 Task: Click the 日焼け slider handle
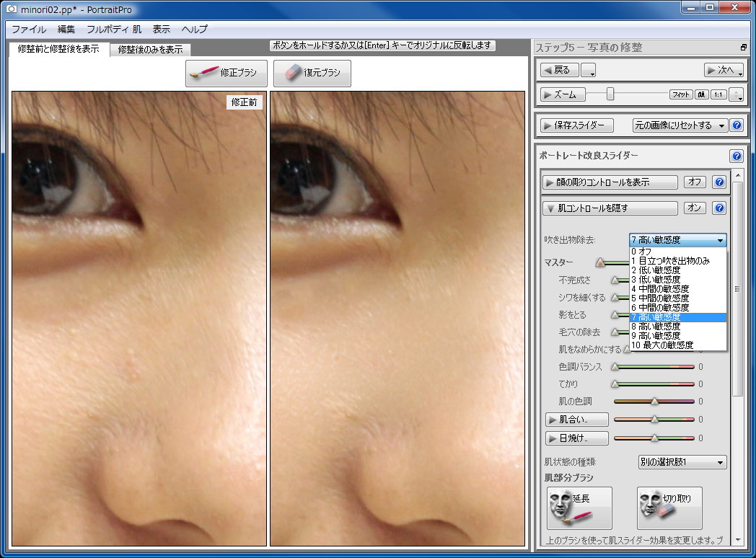click(x=654, y=438)
